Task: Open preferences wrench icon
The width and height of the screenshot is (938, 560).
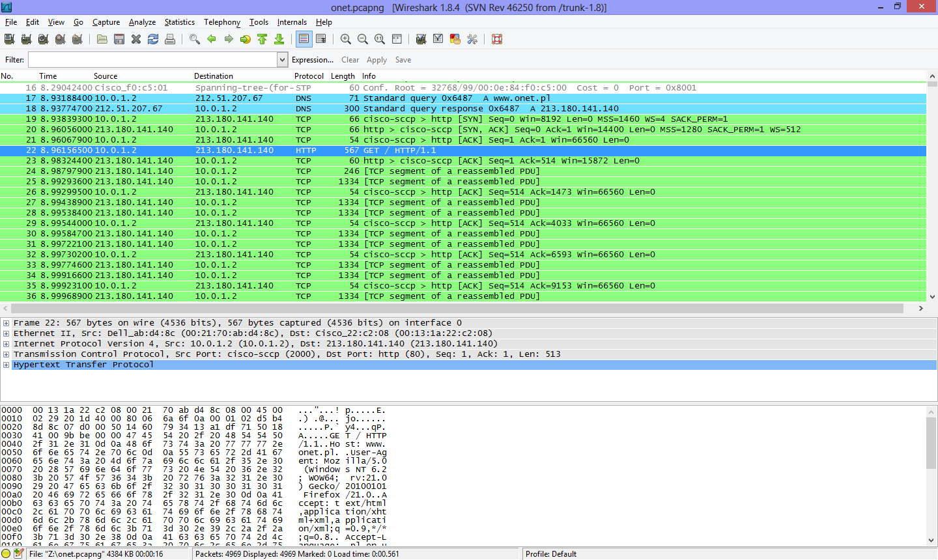Action: click(x=472, y=39)
